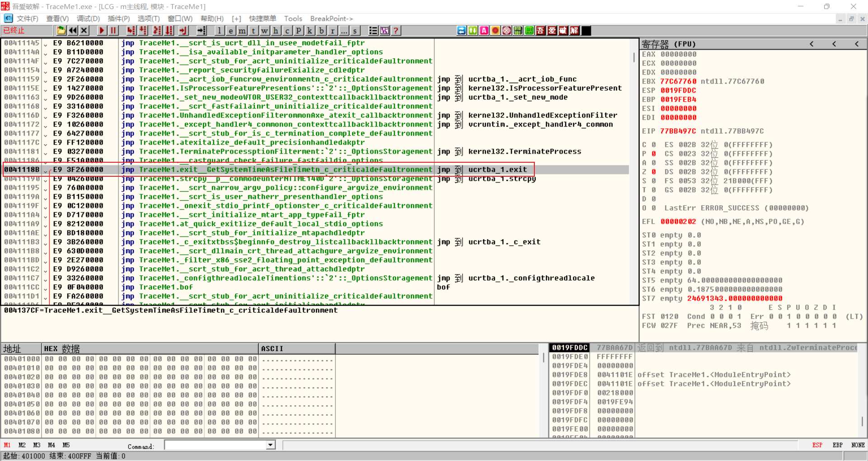Click the EIP register value 77BB497C
Screen dimensions: 868x461
coord(678,131)
